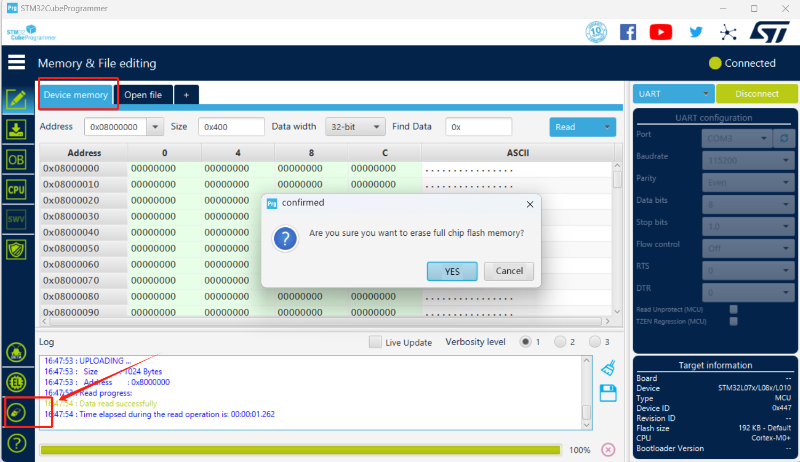800x462 pixels.
Task: Refresh COM port list icon
Action: [x=784, y=138]
